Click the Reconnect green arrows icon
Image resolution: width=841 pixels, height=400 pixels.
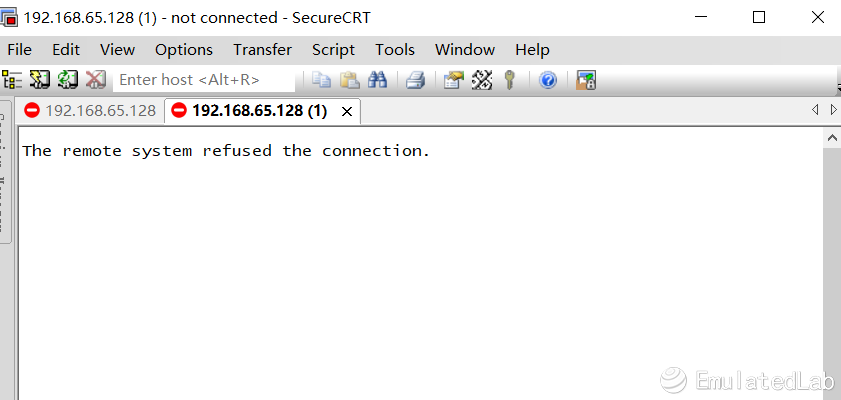(68, 80)
